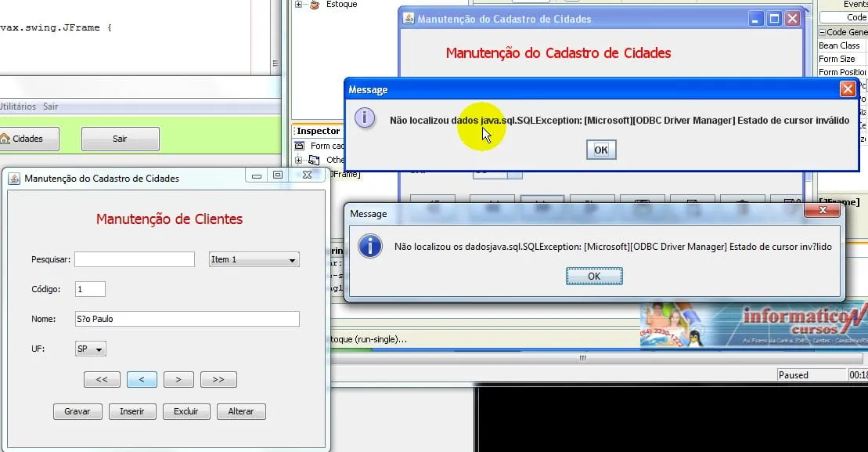Select the Estoque coffee cup icon

tap(315, 5)
